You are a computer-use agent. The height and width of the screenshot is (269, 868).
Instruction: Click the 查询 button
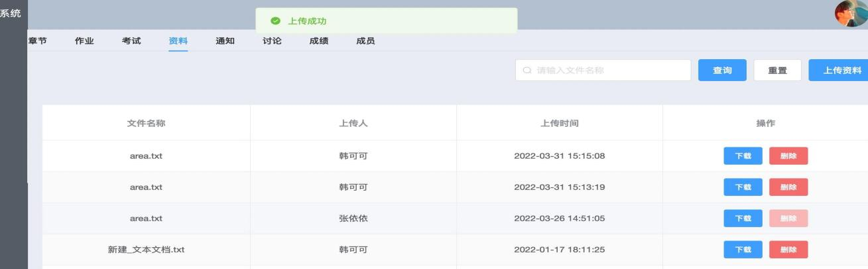722,70
